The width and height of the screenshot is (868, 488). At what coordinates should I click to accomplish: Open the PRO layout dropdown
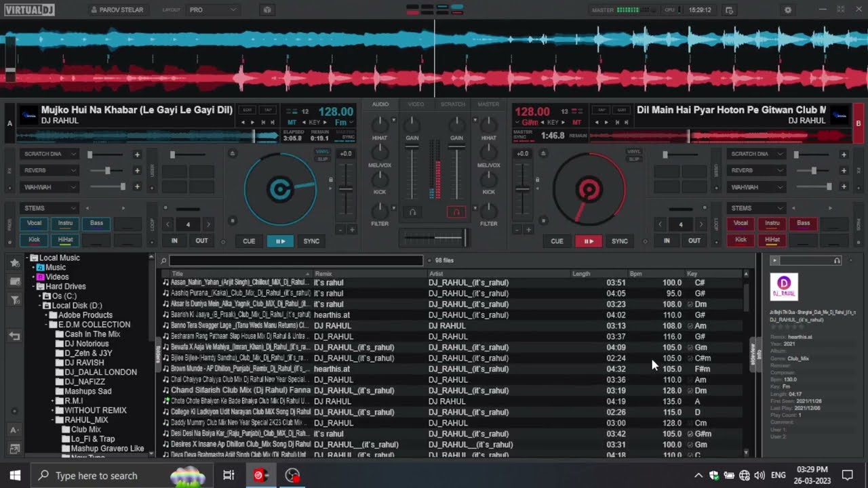[x=212, y=10]
